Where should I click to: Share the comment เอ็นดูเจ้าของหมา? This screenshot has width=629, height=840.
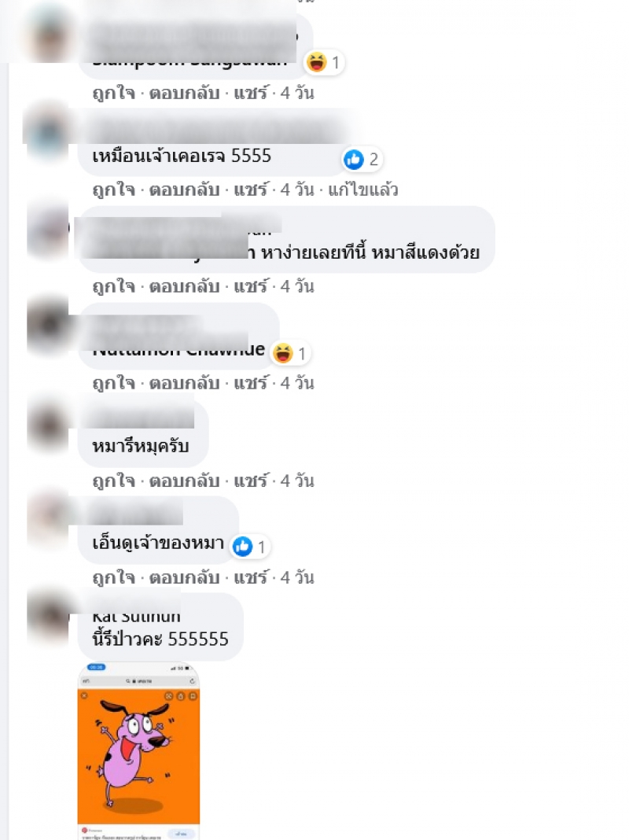point(250,577)
